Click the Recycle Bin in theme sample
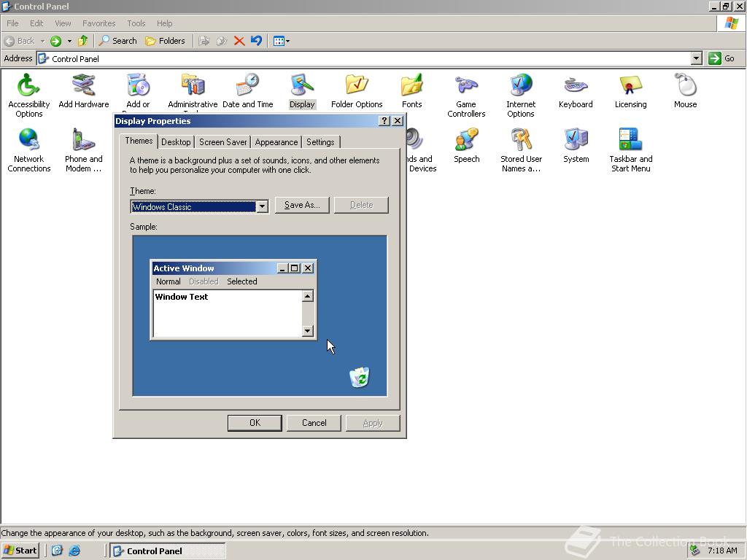Image resolution: width=747 pixels, height=560 pixels. tap(359, 377)
